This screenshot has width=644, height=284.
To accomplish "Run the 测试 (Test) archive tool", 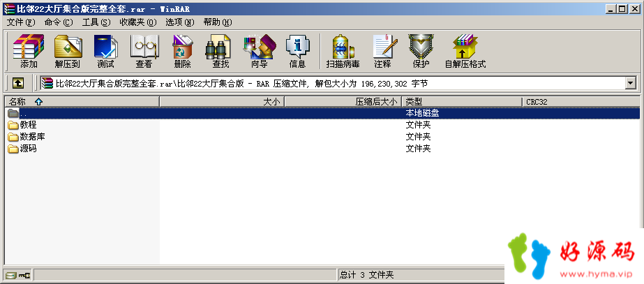I will 106,52.
